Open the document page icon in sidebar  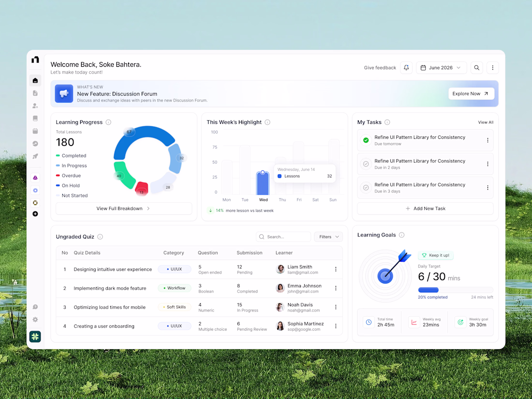[x=35, y=93]
